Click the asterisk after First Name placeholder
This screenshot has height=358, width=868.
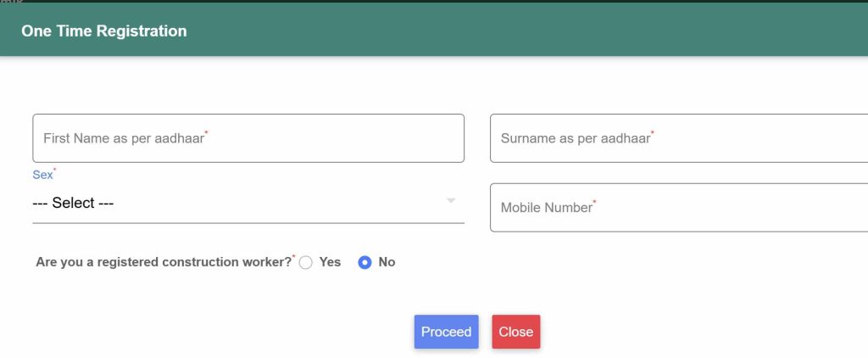[x=207, y=133]
